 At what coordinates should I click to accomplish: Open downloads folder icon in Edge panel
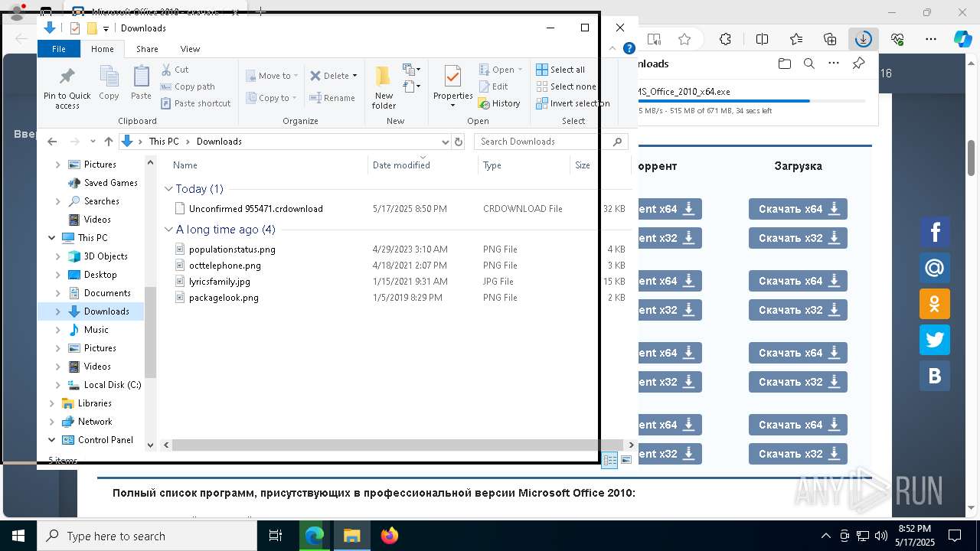pos(784,64)
